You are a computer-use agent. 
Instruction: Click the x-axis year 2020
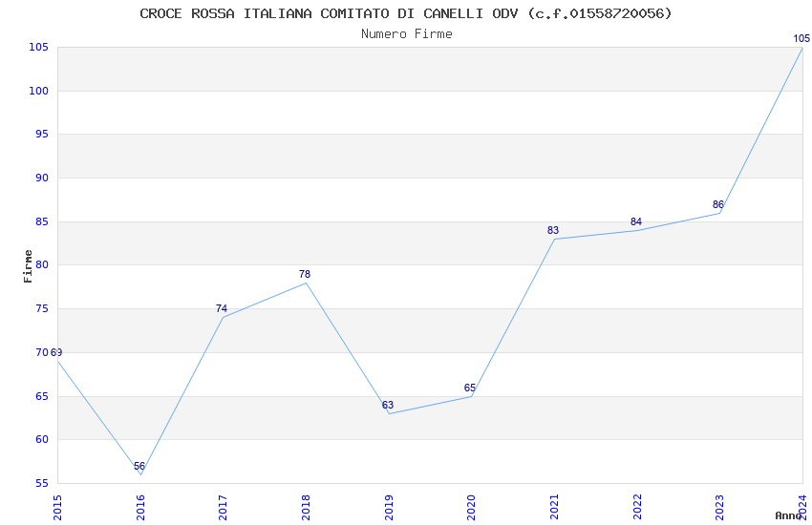click(471, 508)
